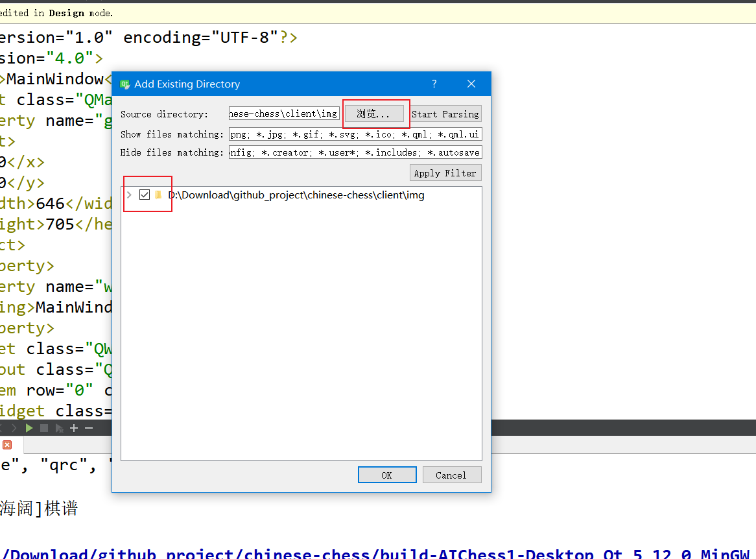Click the Stop square icon in output pane
This screenshot has width=756, height=559.
[44, 428]
